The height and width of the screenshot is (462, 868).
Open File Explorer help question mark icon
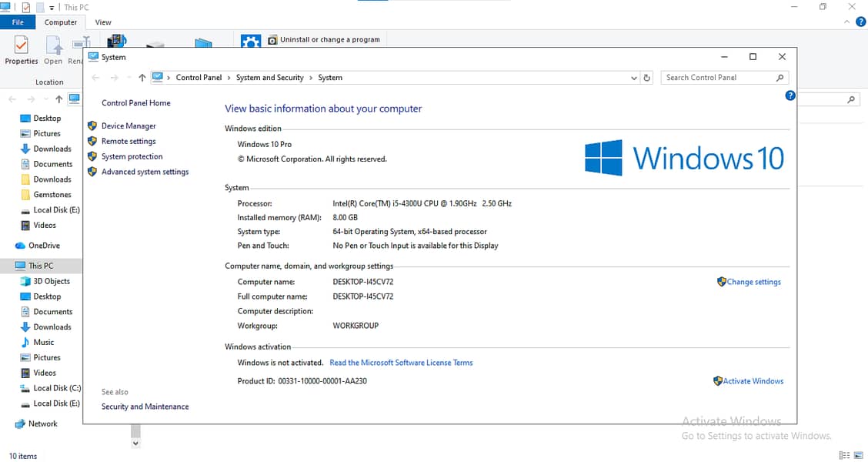click(x=860, y=22)
